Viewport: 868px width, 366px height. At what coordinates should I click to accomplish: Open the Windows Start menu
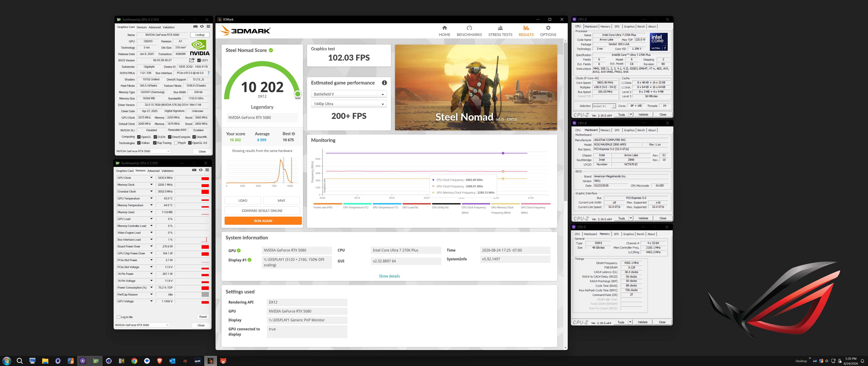click(7, 361)
